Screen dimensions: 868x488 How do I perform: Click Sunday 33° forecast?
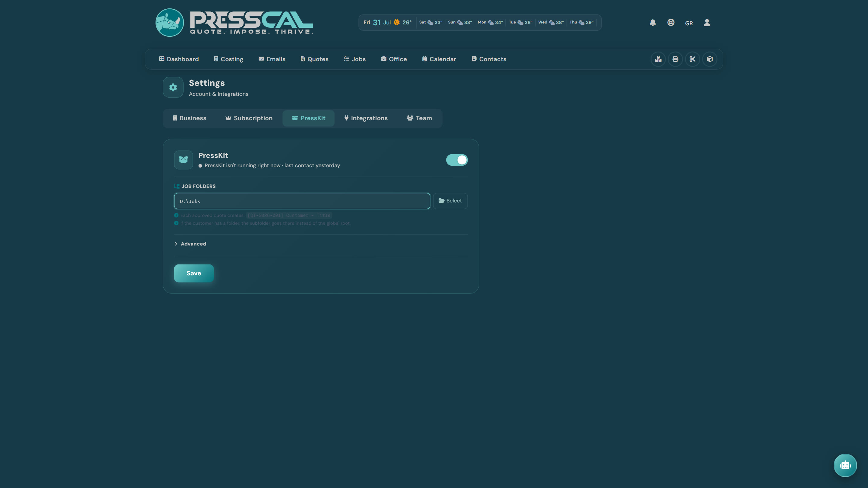pos(460,23)
